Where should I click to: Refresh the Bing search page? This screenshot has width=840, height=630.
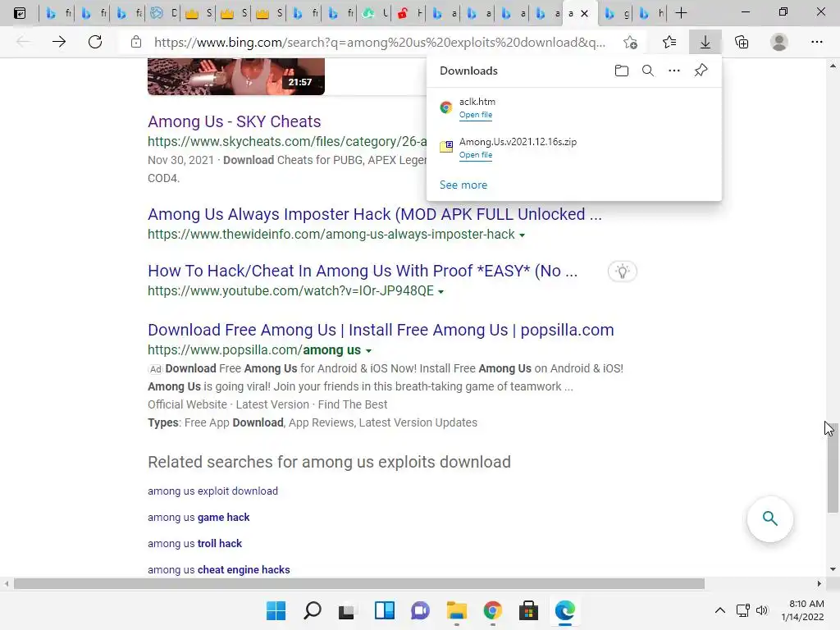pos(95,42)
